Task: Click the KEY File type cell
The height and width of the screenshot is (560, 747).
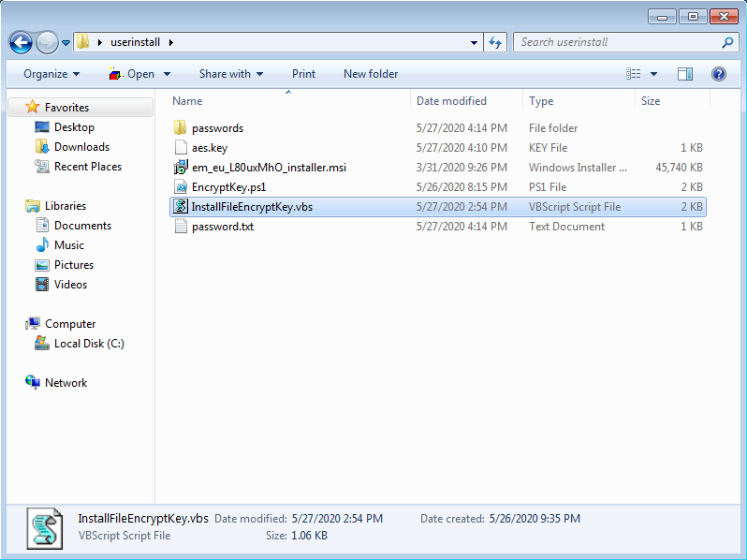Action: [x=548, y=148]
